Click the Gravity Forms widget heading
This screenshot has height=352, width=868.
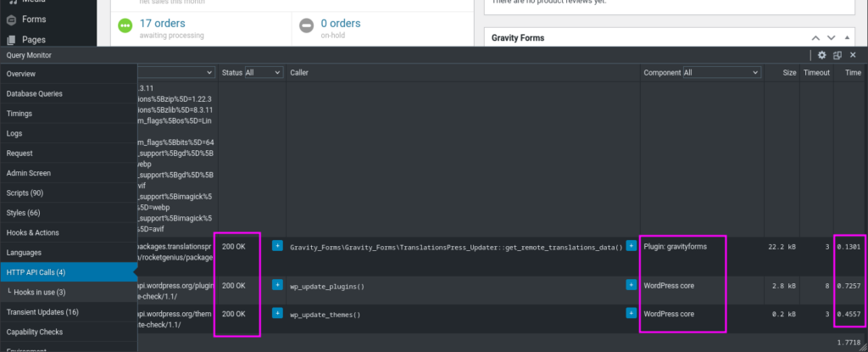(518, 37)
